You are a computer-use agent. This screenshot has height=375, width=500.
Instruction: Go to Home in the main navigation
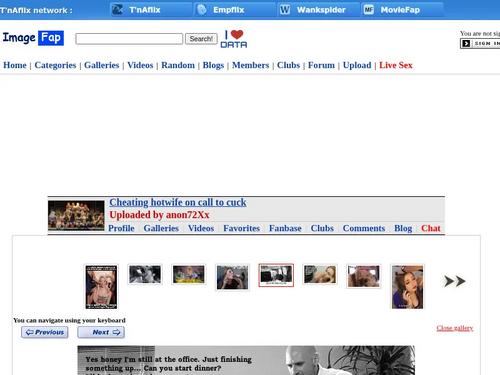click(x=15, y=65)
